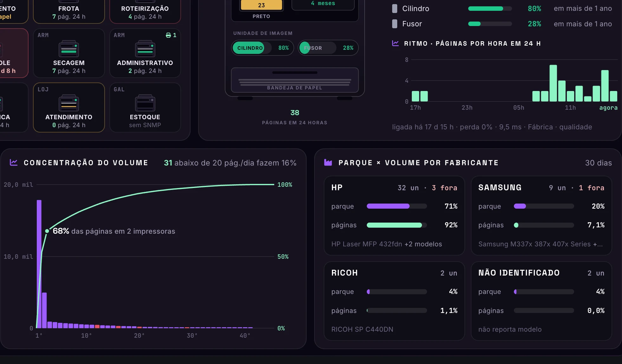The height and width of the screenshot is (364, 622).
Task: Click HP parque 71% bar
Action: pos(397,206)
